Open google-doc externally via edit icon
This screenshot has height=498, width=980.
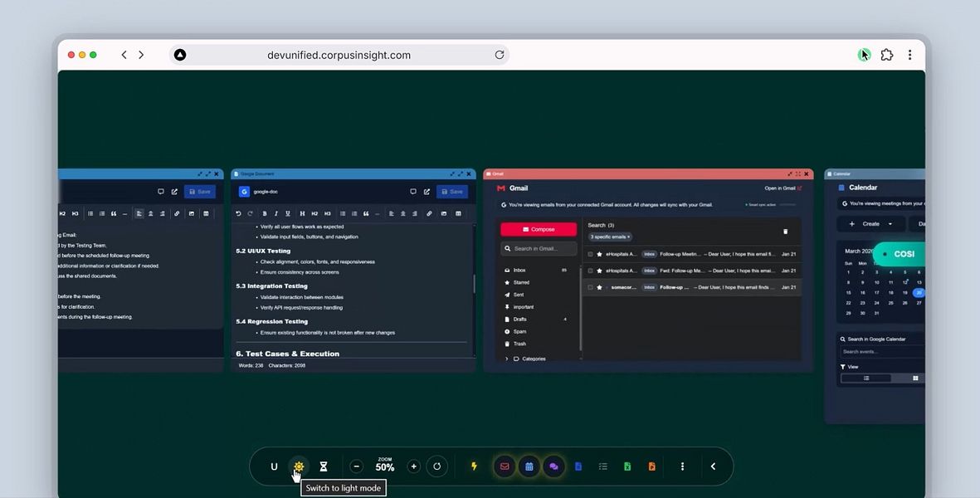click(x=427, y=192)
